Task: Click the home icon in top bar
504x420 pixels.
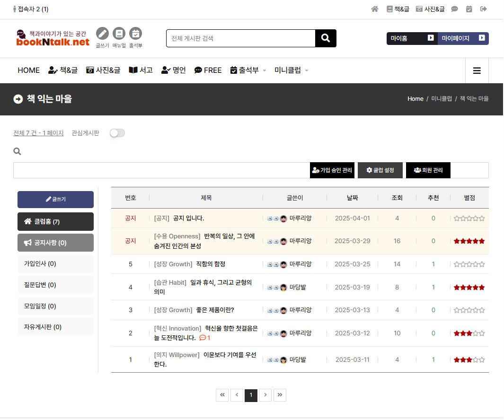Action: [x=375, y=9]
